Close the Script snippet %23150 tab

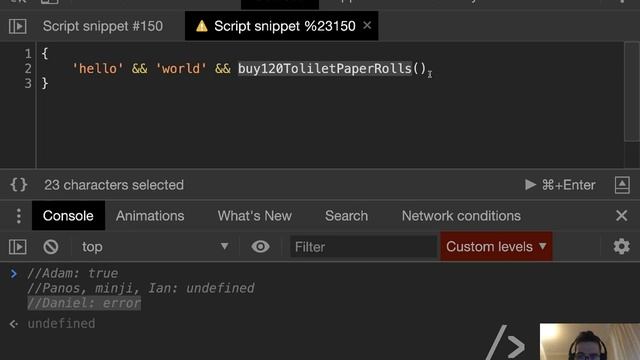pyautogui.click(x=367, y=25)
